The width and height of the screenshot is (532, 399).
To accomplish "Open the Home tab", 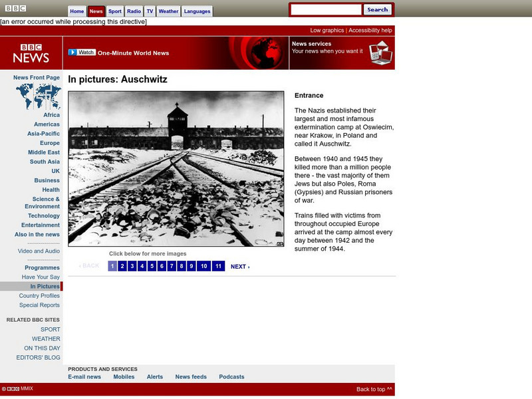I will pos(77,11).
